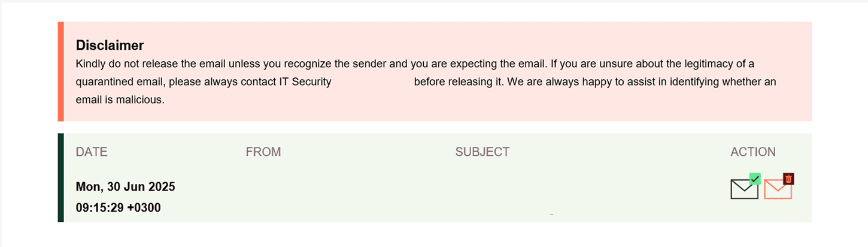Click the delete email envelope icon
868x247 pixels.
coord(778,189)
